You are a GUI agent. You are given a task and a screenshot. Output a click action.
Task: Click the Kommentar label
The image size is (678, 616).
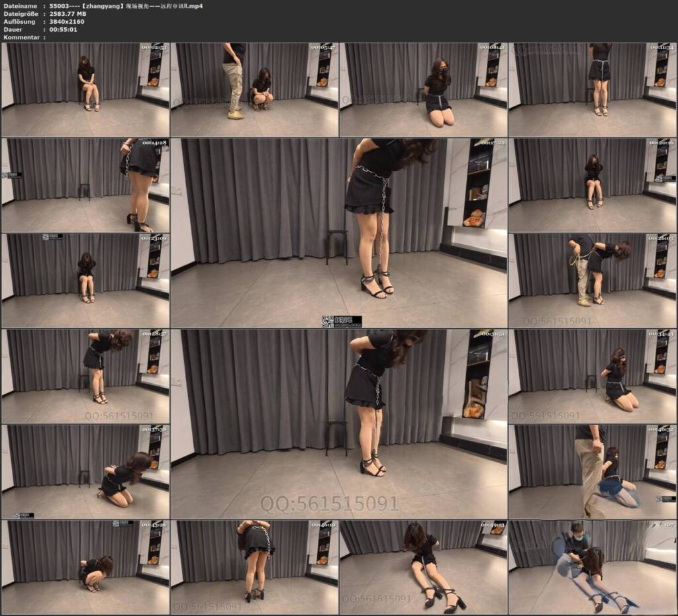(22, 37)
